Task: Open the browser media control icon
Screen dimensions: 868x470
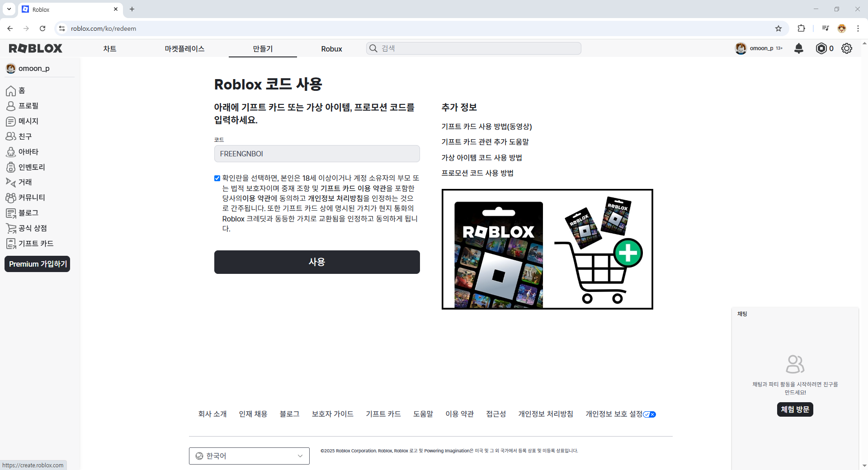Action: [826, 28]
